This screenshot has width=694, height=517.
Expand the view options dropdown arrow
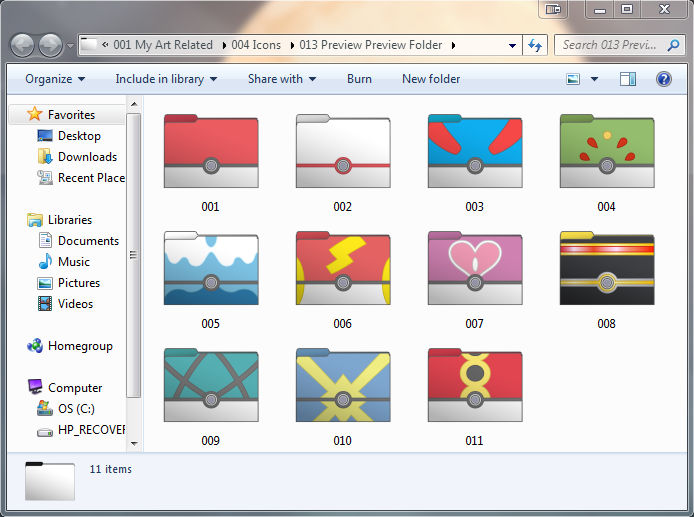594,79
